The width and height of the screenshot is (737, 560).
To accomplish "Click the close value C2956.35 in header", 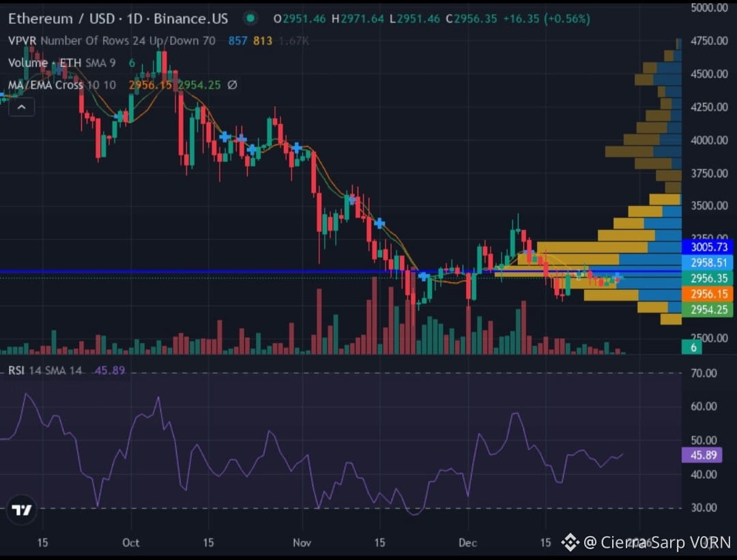I will pos(471,19).
